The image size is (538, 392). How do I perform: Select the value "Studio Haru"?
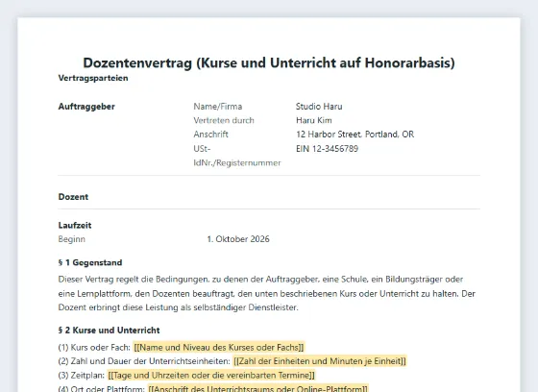[x=319, y=107]
